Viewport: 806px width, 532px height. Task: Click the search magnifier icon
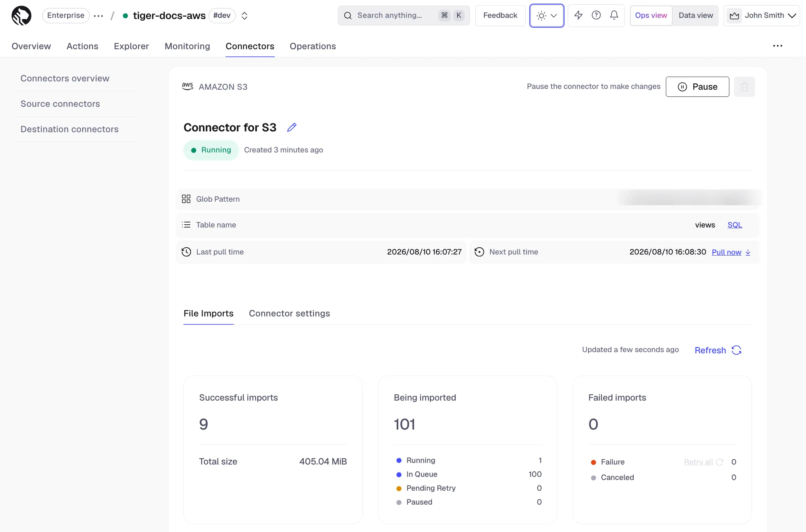click(x=348, y=15)
